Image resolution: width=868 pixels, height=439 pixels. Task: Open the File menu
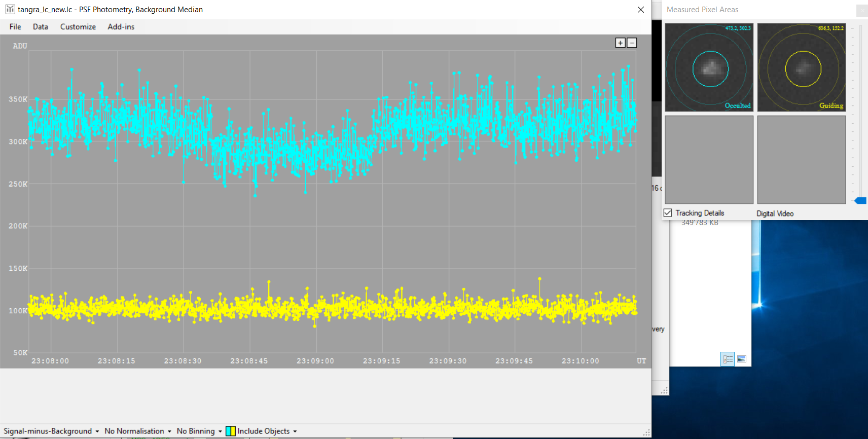point(15,27)
